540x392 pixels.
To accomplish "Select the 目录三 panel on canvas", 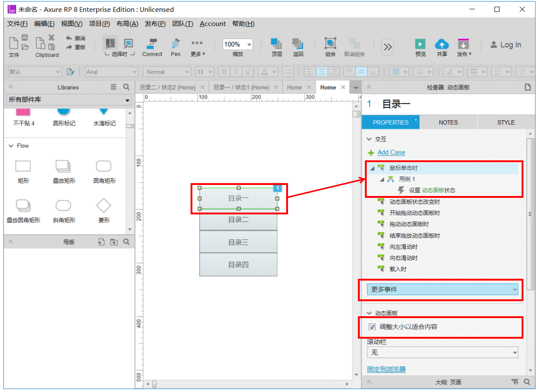I will click(238, 242).
